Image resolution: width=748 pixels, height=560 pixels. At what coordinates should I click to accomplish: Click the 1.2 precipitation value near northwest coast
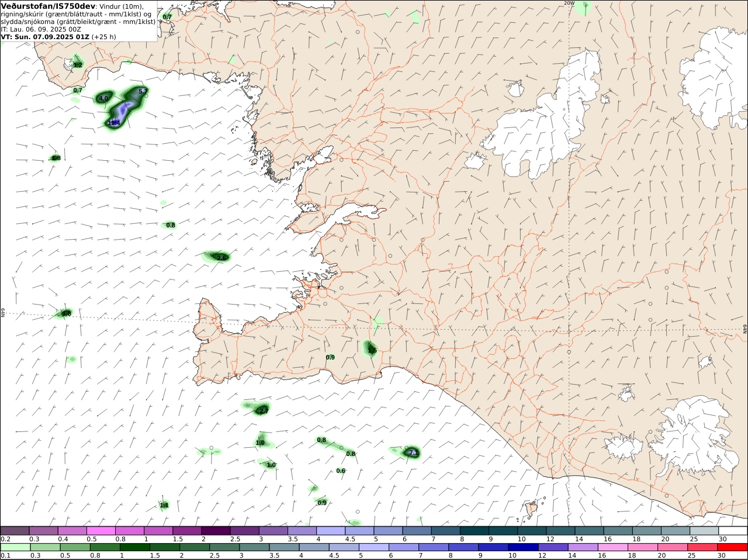click(x=78, y=65)
